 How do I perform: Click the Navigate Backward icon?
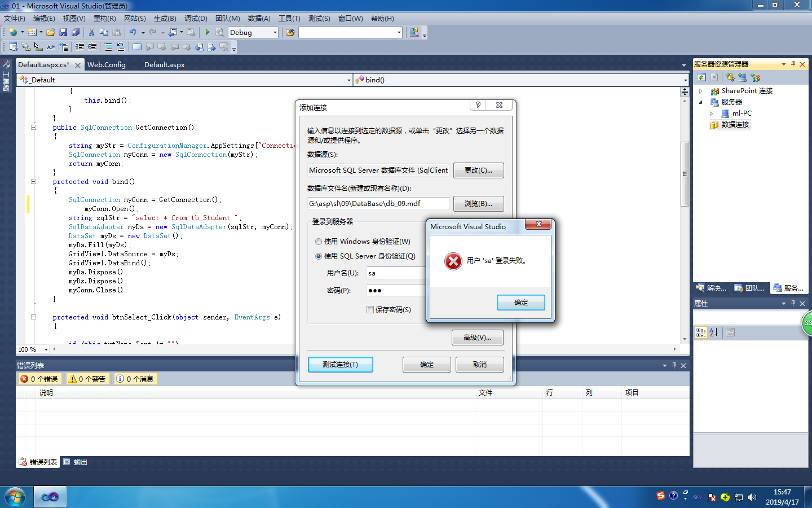pyautogui.click(x=173, y=32)
